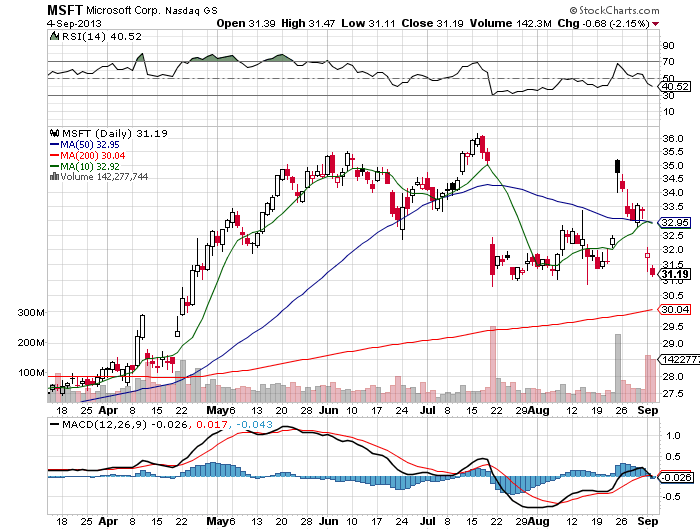Click the Jun label on price chart axis
Image resolution: width=700 pixels, height=530 pixels.
click(x=329, y=410)
